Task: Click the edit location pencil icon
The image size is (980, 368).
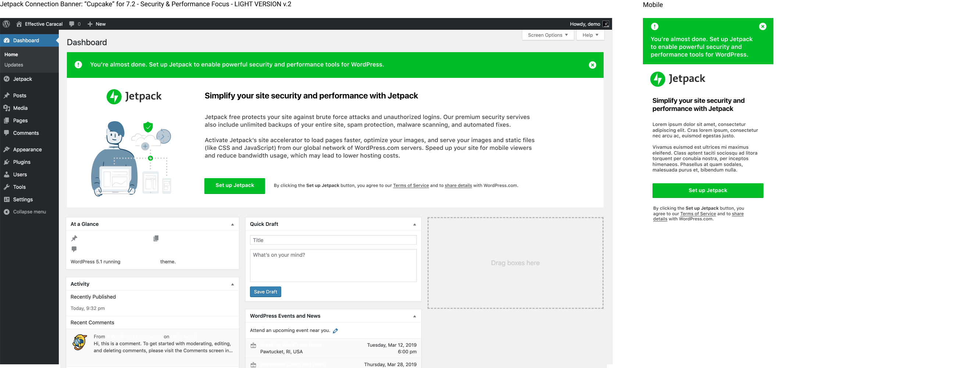Action: (336, 331)
